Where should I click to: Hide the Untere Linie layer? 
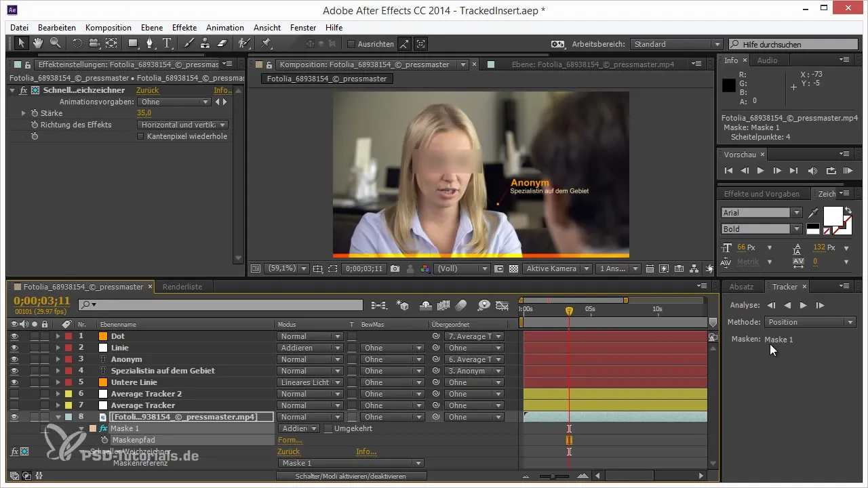tap(14, 382)
